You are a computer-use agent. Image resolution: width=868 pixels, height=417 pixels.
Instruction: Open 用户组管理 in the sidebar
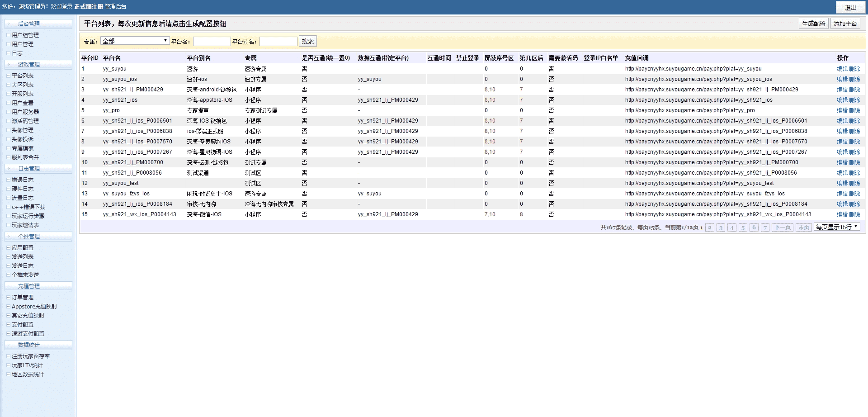(25, 35)
